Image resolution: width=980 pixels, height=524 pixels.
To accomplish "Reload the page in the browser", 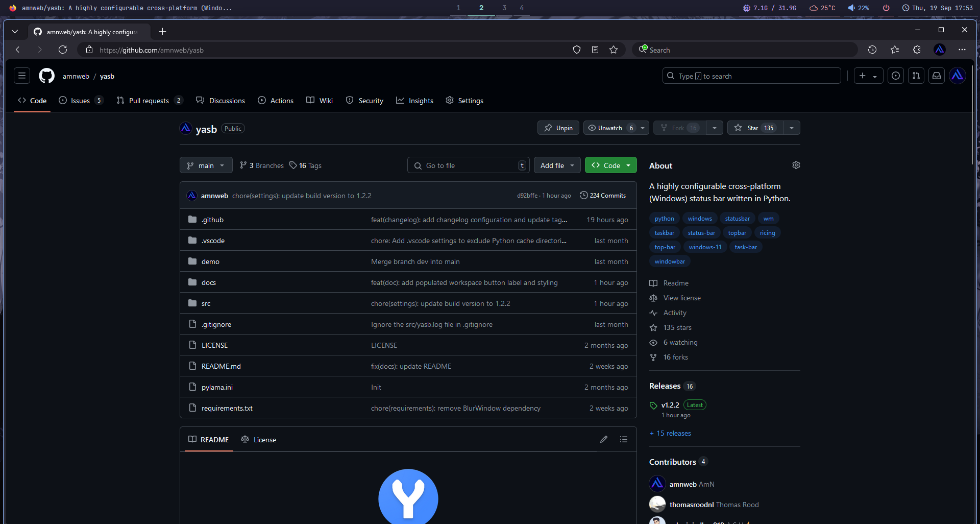I will 63,50.
